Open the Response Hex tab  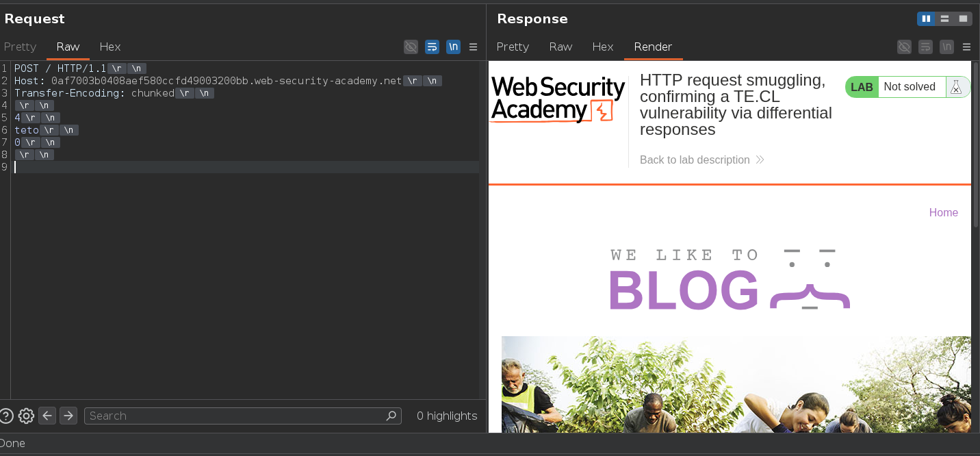point(602,47)
